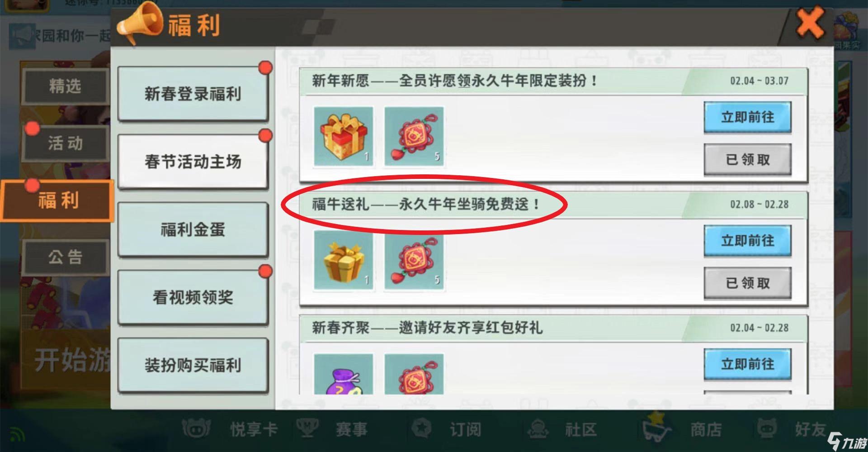Open the 福利金蛋 section
The height and width of the screenshot is (452, 868).
(x=193, y=229)
